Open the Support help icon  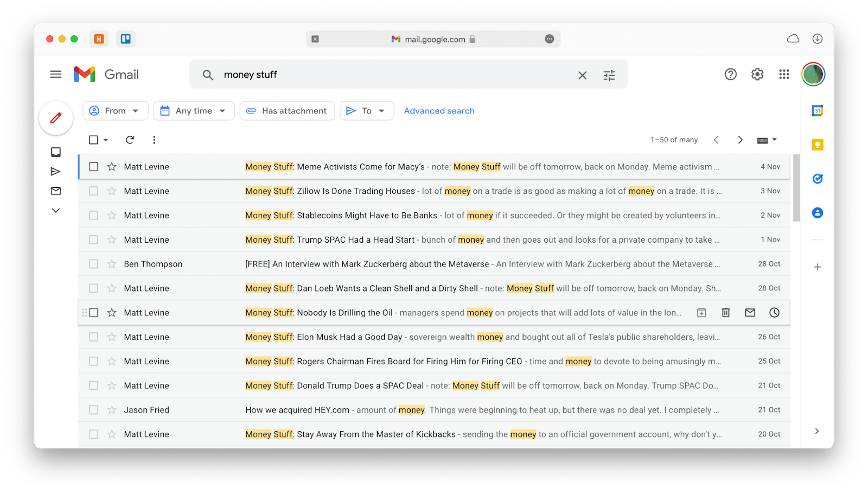click(731, 74)
